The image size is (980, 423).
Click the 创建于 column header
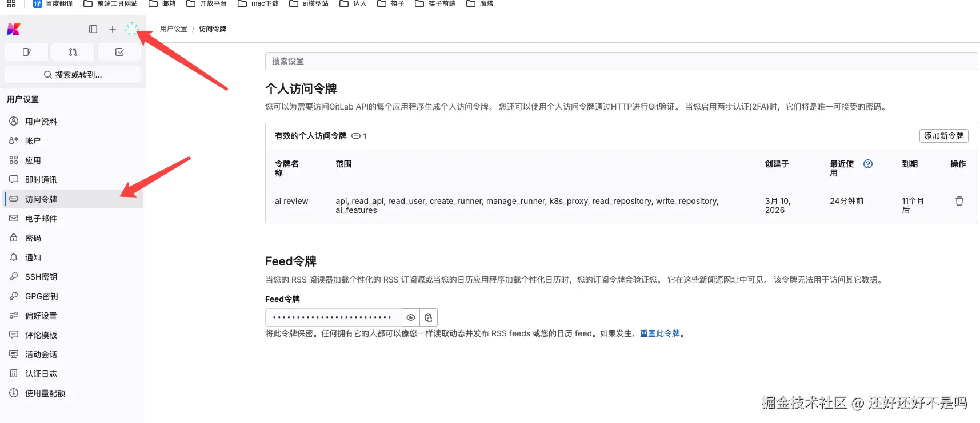(777, 164)
